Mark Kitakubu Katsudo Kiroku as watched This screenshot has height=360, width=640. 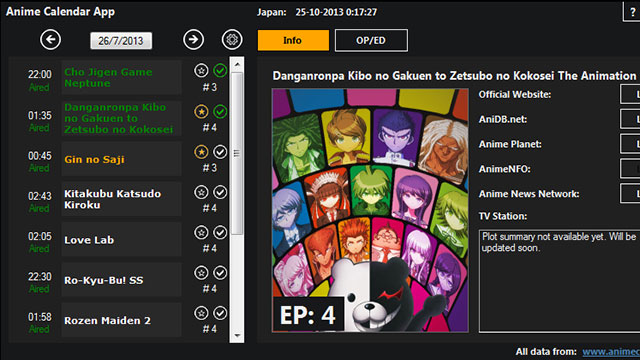tap(220, 192)
